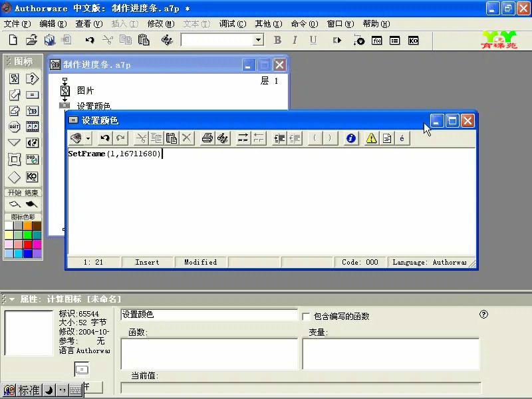Open language dropdown arrow in calculation editor
This screenshot has width=532, height=399.
click(x=88, y=138)
